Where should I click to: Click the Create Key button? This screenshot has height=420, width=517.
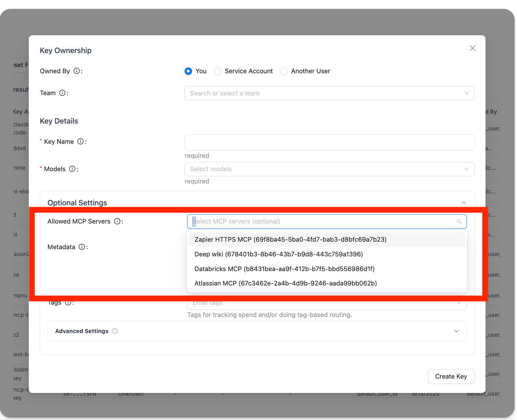(x=451, y=377)
